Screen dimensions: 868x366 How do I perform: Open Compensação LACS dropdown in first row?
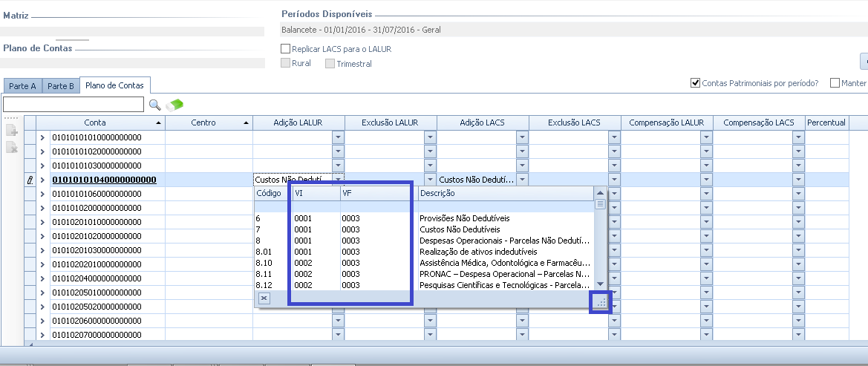(x=798, y=137)
